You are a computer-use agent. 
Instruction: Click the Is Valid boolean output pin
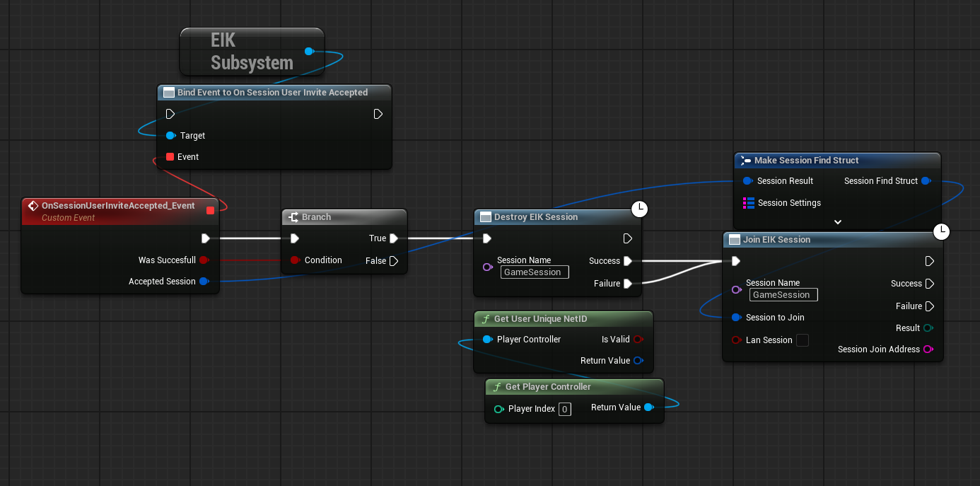pyautogui.click(x=638, y=340)
